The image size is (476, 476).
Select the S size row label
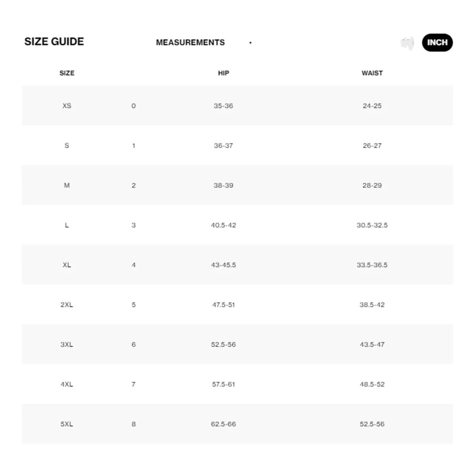(x=67, y=145)
